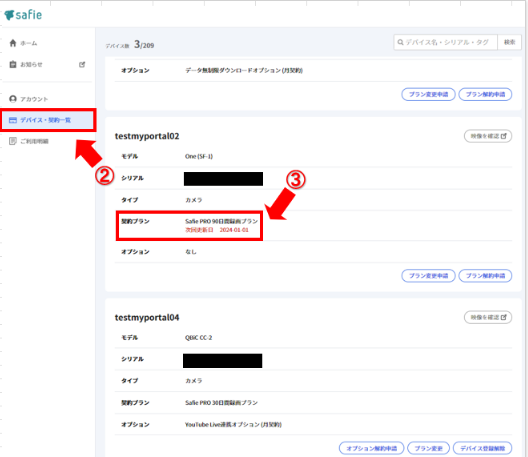Click the model value QBIC CC-2

[x=198, y=337]
